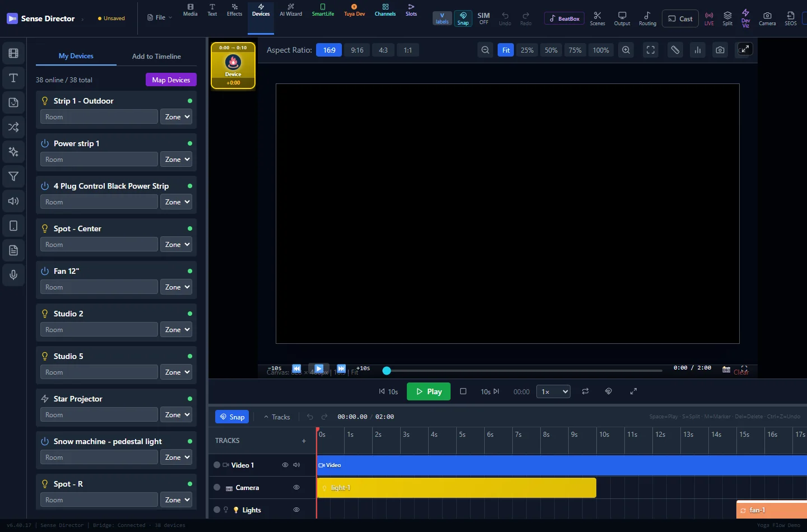Open the Effects tab
807x532 pixels.
[234, 10]
